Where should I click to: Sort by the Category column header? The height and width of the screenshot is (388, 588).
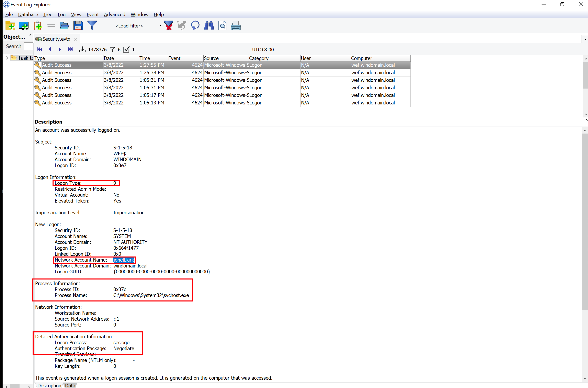click(x=274, y=58)
